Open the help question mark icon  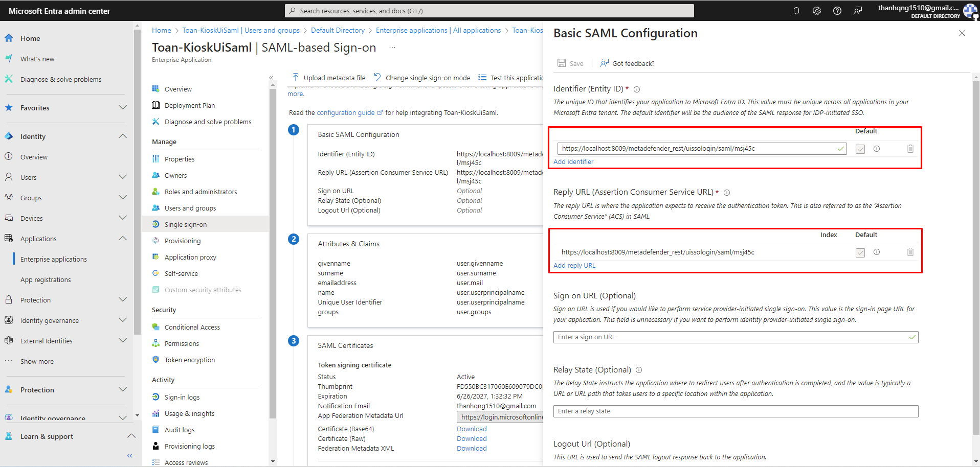pos(837,11)
